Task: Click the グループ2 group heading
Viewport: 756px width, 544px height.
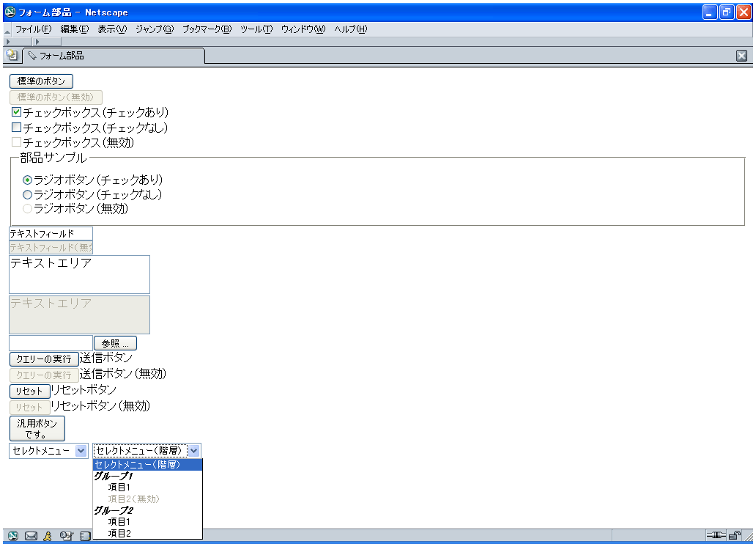Action: (114, 510)
